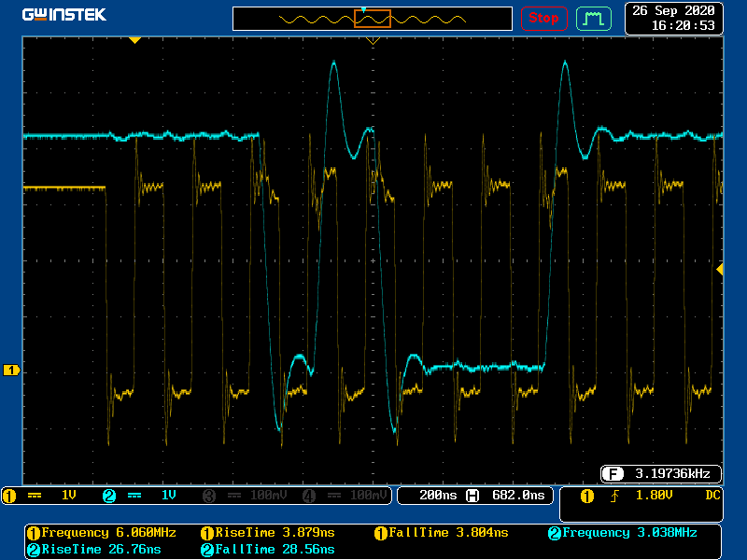Click the F frequency counter badge
This screenshot has width=747, height=560.
click(x=613, y=472)
